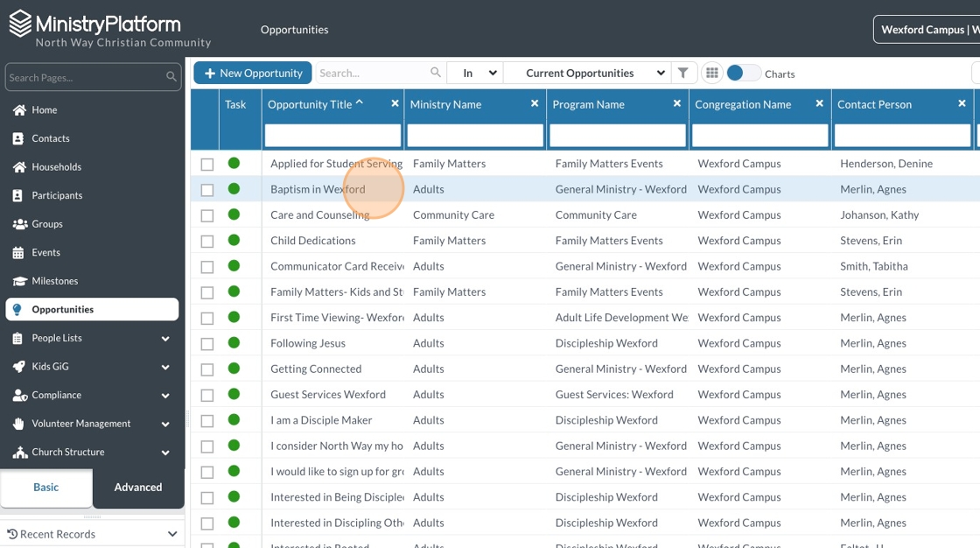980x548 pixels.
Task: Switch to the Advanced tab
Action: 138,488
